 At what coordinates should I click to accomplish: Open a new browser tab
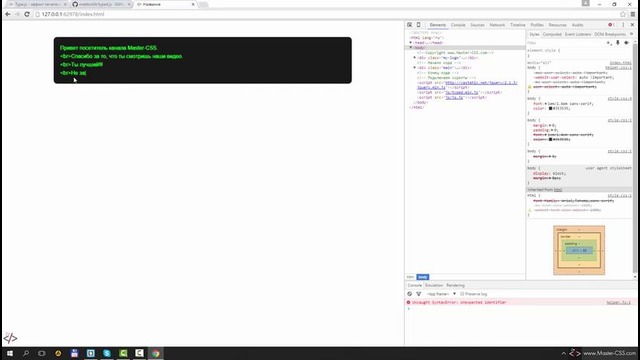click(x=204, y=4)
